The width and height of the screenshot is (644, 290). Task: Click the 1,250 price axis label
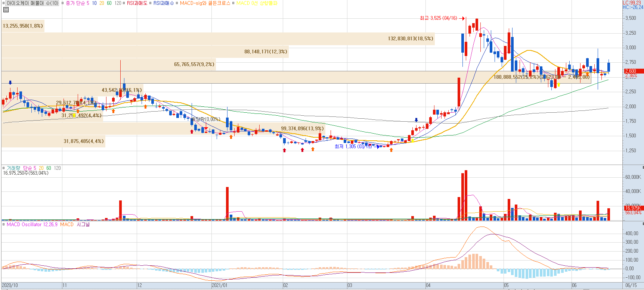pos(631,150)
